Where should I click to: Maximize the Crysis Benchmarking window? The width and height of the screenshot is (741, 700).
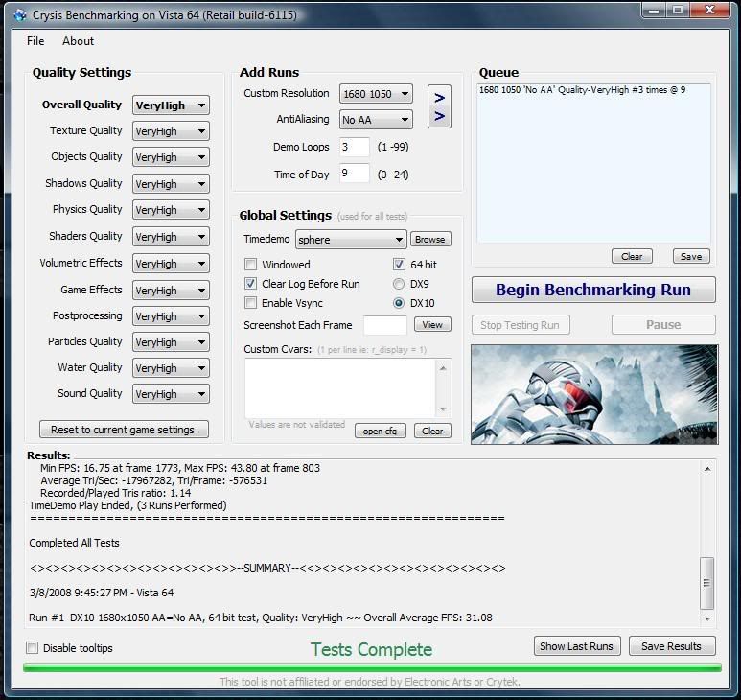tap(678, 10)
